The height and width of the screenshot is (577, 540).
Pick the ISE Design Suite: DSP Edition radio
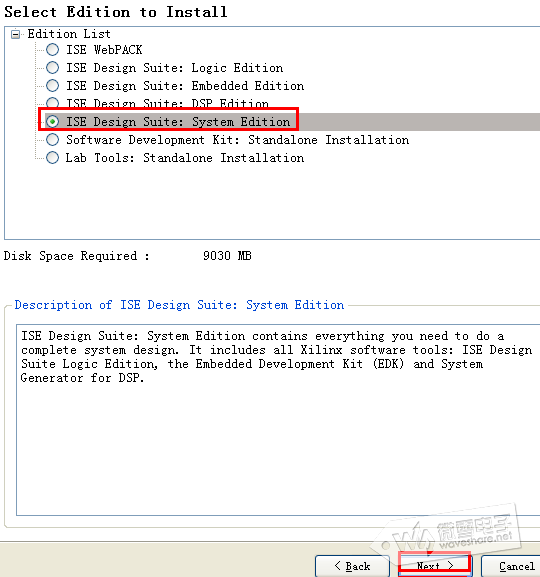[52, 103]
